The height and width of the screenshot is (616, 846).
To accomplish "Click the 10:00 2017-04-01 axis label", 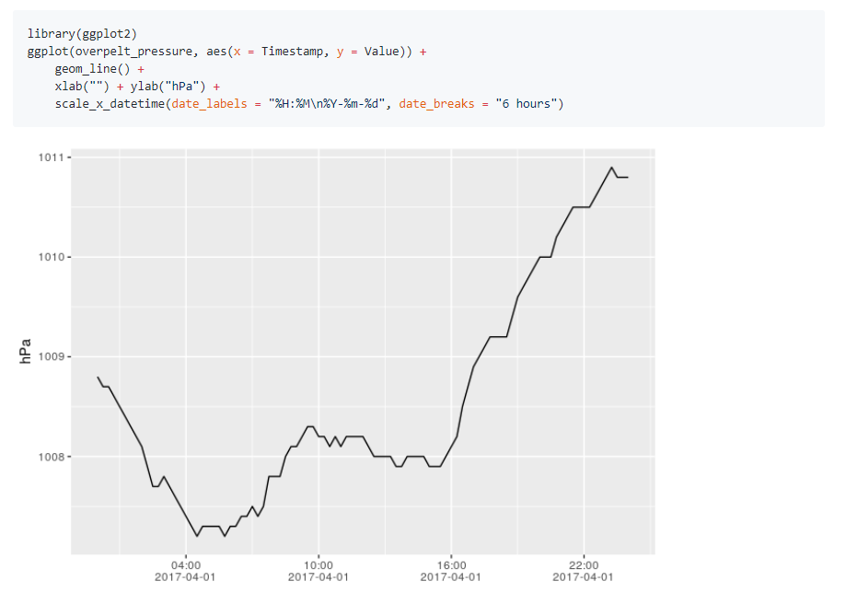I will [319, 571].
